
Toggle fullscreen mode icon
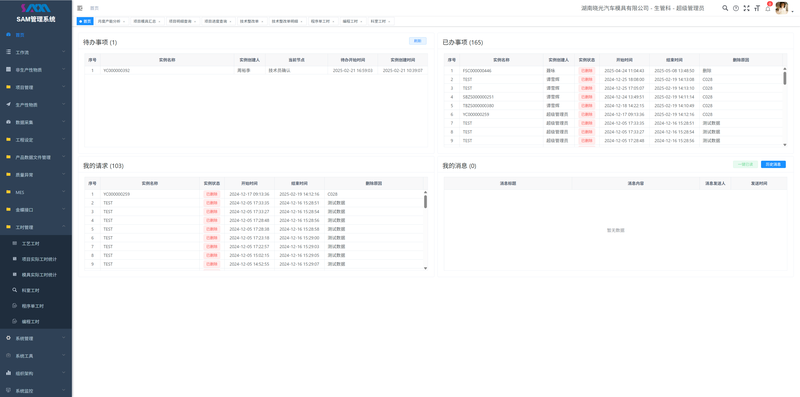746,8
